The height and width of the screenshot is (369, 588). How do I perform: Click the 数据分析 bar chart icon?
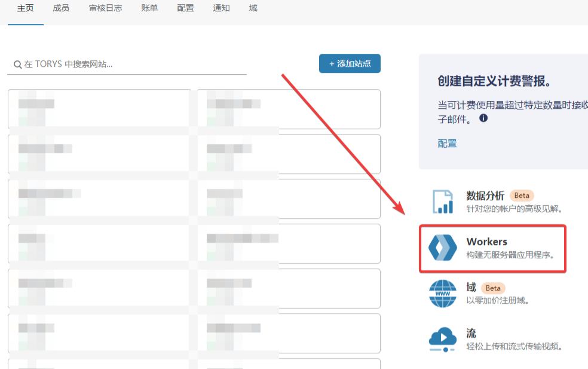coord(443,202)
